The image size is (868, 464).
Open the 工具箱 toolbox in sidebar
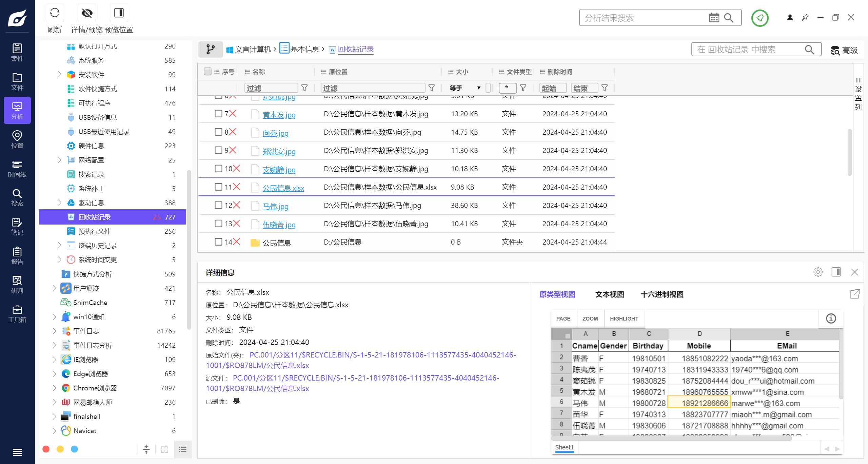[17, 314]
